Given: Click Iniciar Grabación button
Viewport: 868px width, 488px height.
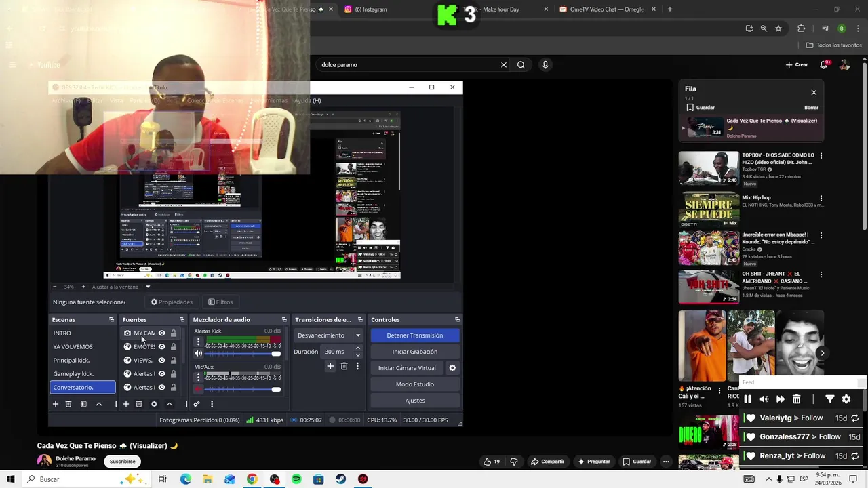Looking at the screenshot, I should click(x=415, y=352).
